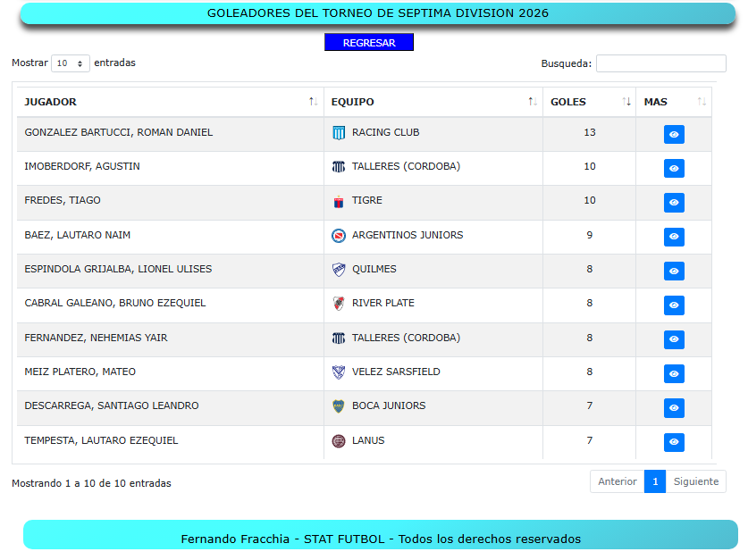
Task: View details for Cabral Galeano eye button
Action: (x=674, y=305)
